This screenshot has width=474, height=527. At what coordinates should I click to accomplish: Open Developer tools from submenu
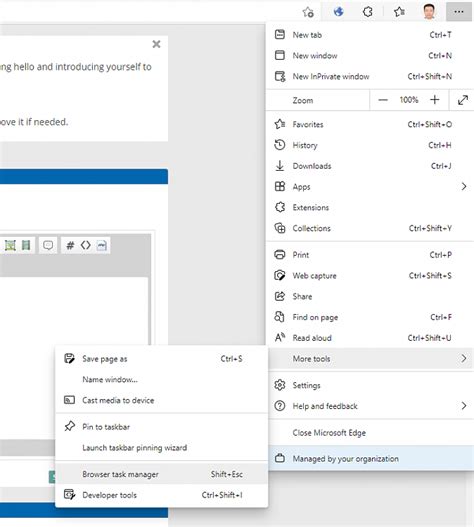tap(161, 495)
